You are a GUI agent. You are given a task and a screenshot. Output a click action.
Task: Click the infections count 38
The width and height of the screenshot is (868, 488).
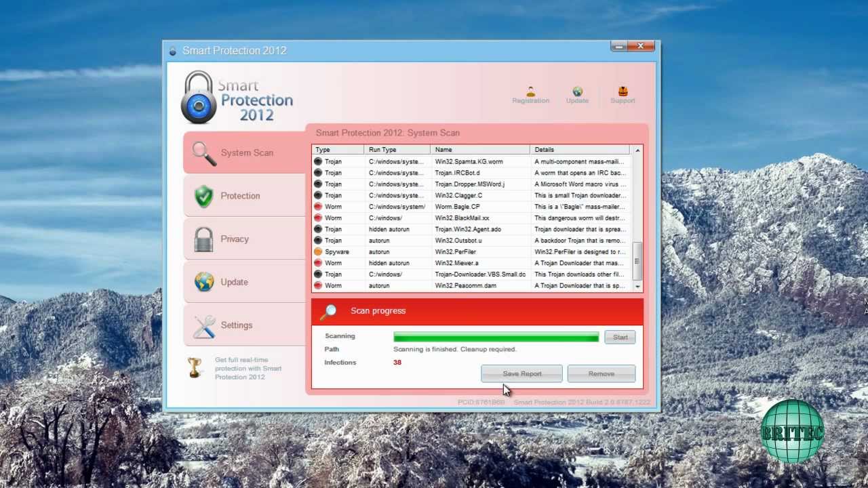397,363
